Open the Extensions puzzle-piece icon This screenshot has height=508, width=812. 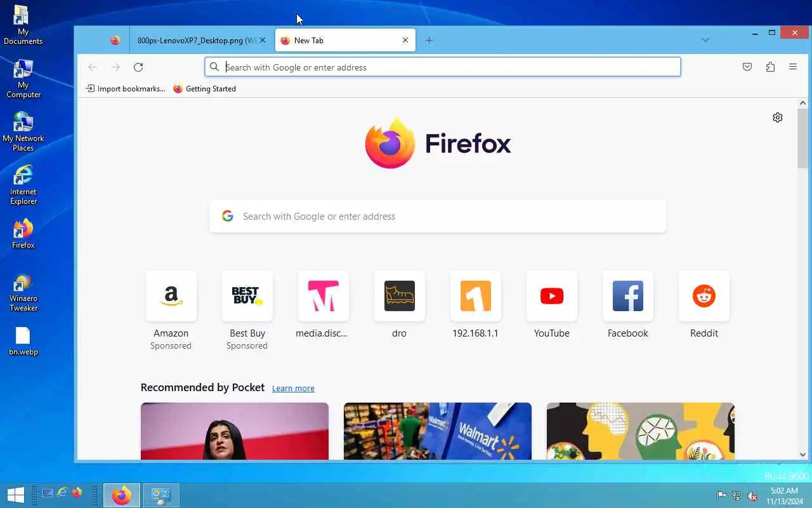coord(770,67)
